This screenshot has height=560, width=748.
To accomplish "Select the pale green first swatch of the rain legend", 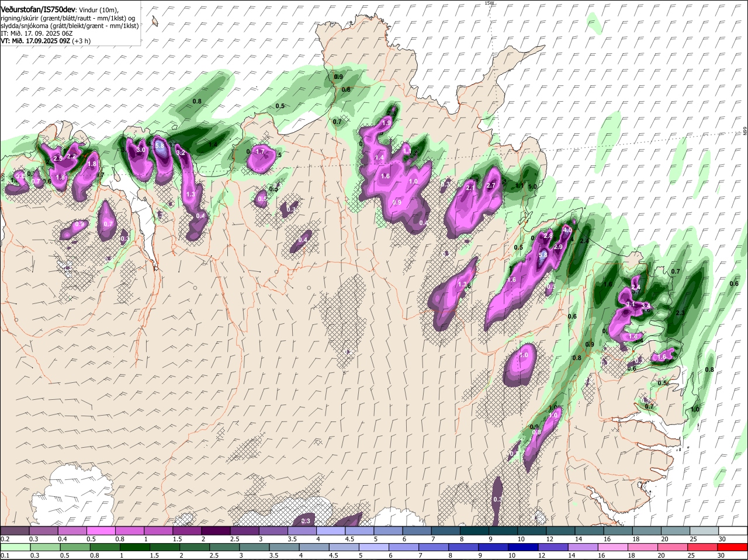I will pyautogui.click(x=15, y=547).
